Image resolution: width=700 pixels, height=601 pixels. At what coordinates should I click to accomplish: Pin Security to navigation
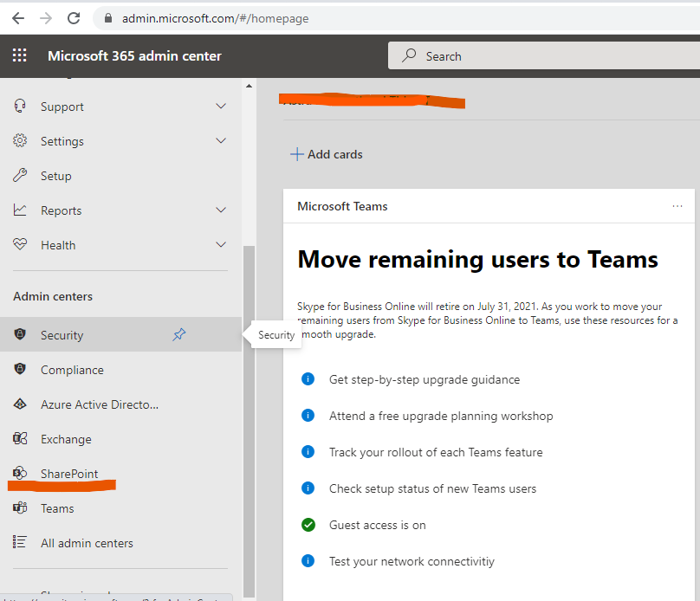179,334
